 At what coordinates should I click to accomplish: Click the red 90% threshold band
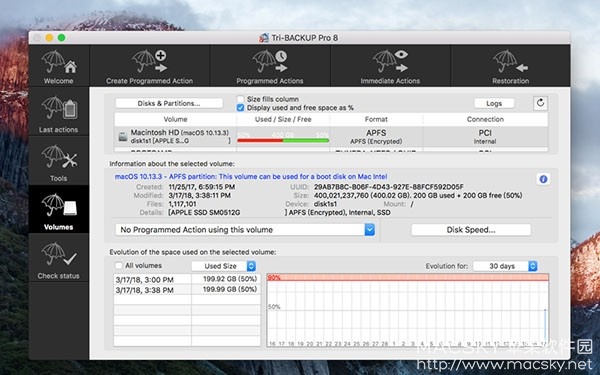(x=408, y=277)
